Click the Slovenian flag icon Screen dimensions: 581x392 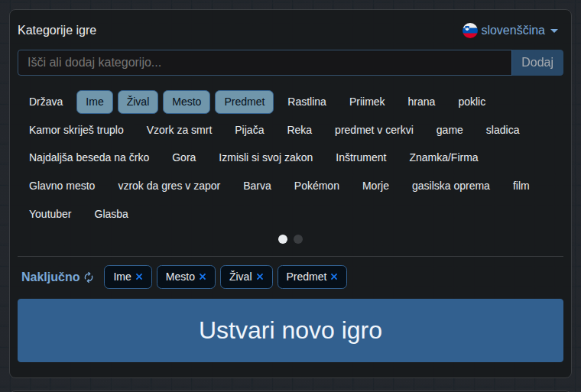click(x=470, y=31)
